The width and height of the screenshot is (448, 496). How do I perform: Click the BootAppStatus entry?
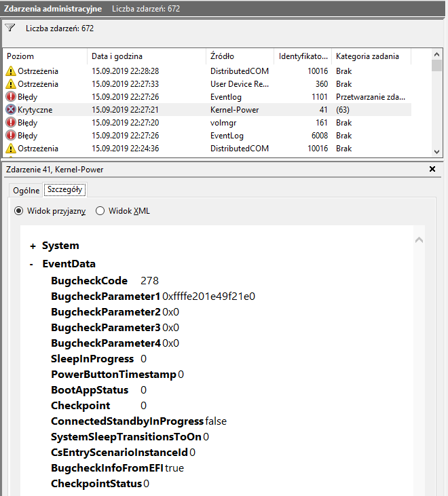point(98,390)
